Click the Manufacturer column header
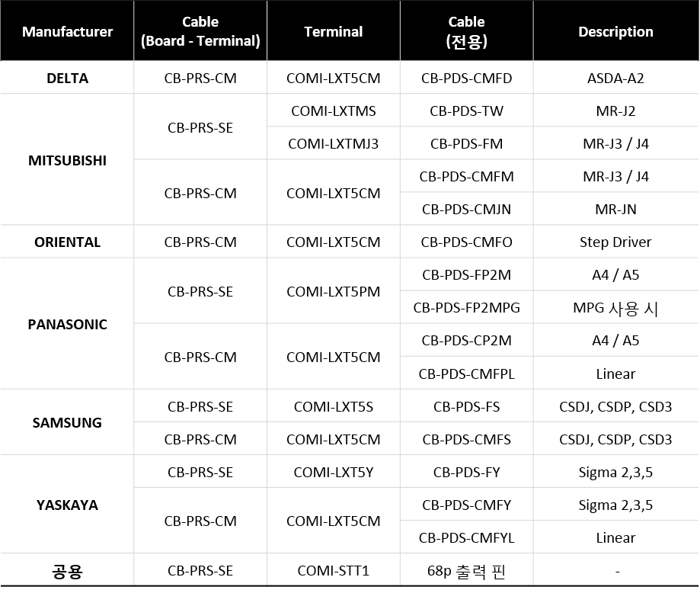Screen dimensions: 700x590 pyautogui.click(x=67, y=32)
